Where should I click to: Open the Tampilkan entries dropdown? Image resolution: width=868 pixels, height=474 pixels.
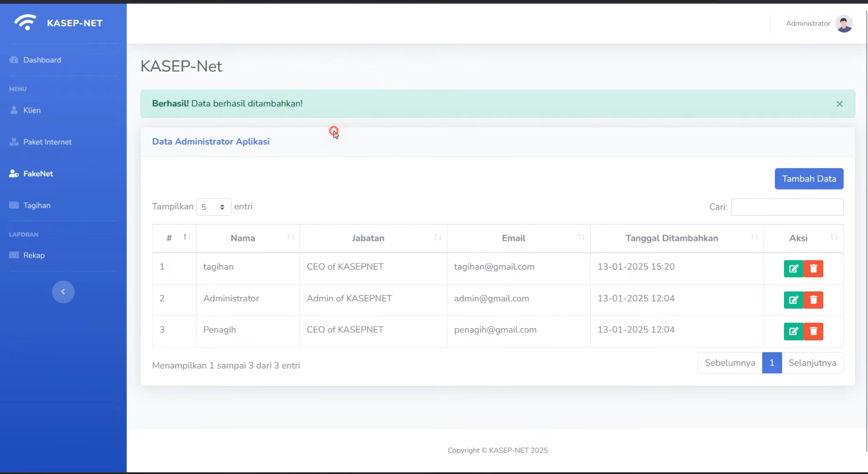coord(214,207)
